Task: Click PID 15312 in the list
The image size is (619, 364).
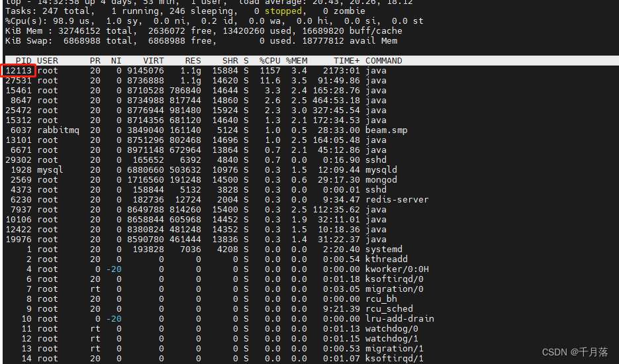Action: (18, 120)
